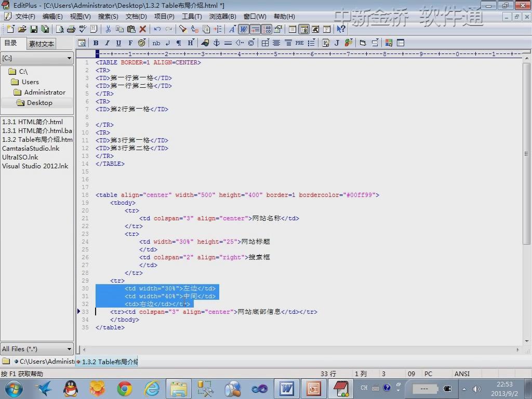Open the List tag dropdown icon
The width and height of the screenshot is (532, 399).
(311, 43)
